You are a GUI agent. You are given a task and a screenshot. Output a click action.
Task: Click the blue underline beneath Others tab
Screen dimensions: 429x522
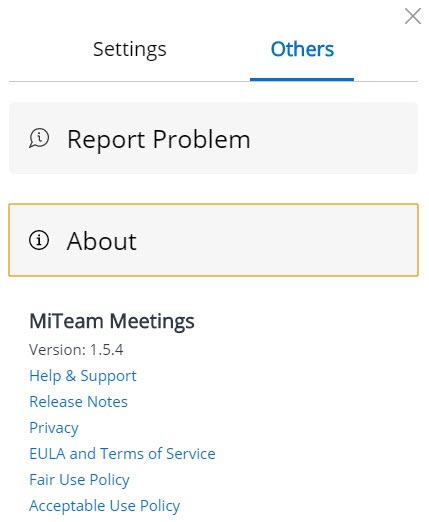302,79
